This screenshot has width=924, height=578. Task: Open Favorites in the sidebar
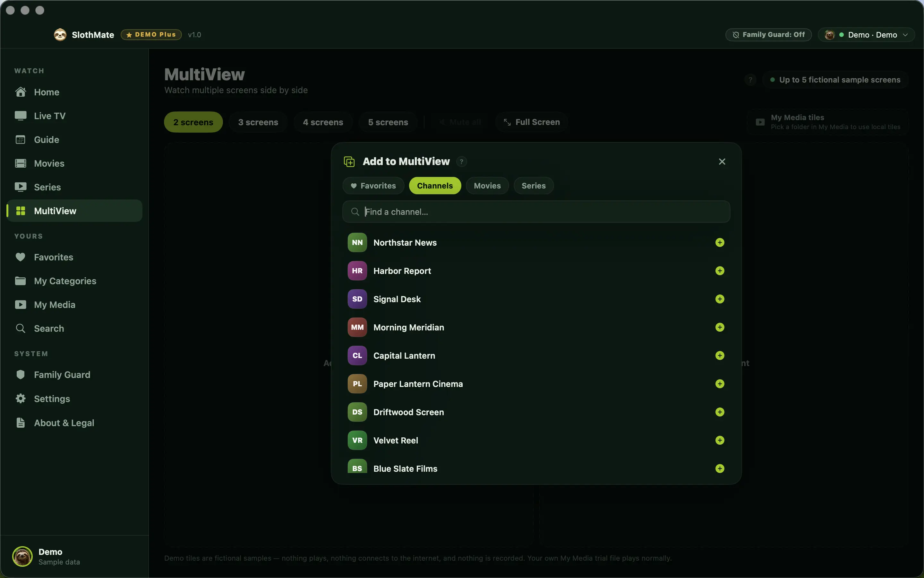coord(74,257)
